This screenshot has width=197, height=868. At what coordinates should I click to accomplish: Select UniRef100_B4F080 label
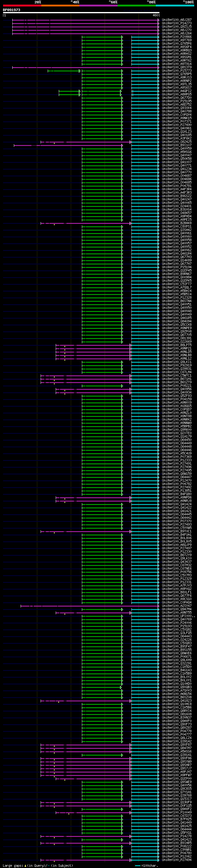point(177,494)
